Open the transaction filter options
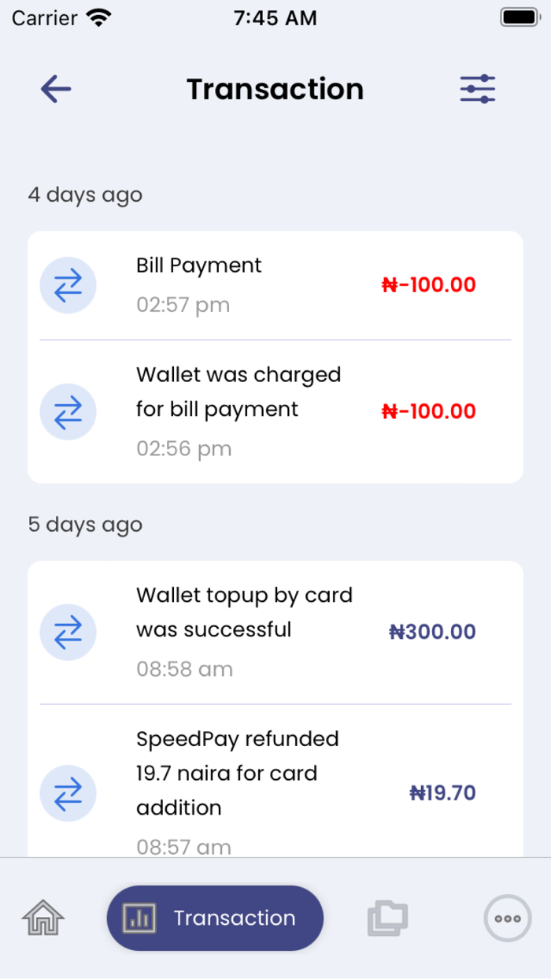 475,88
